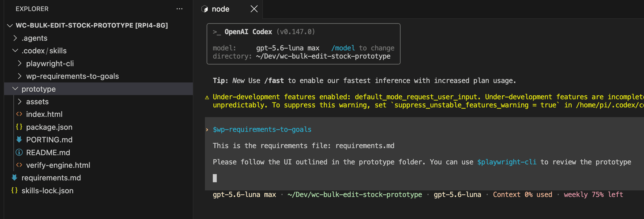644x219 pixels.
Task: Click default_mode_request_user_input warning text
Action: tap(416, 97)
